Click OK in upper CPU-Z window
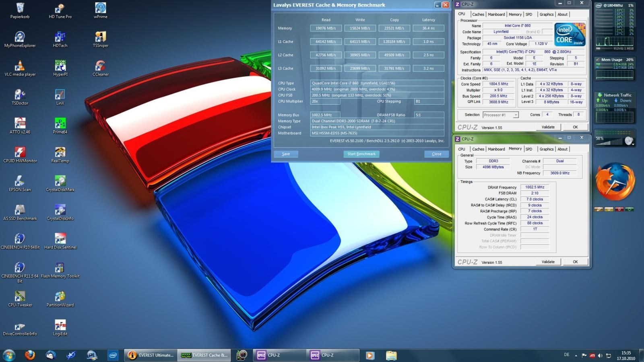 click(x=575, y=127)
